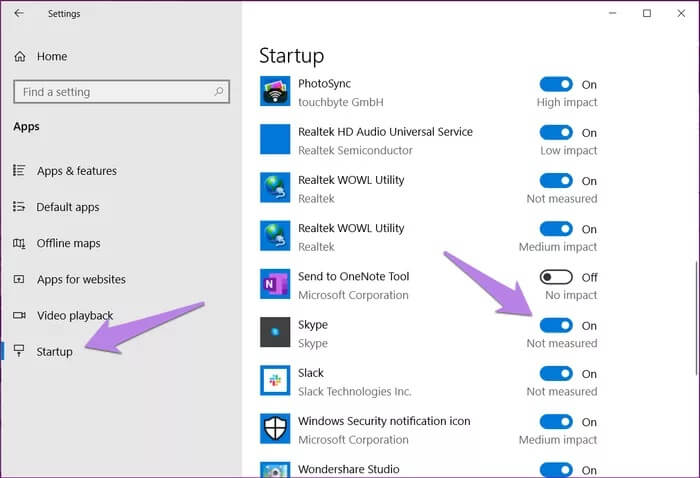Click the back arrow in Settings

coord(19,13)
